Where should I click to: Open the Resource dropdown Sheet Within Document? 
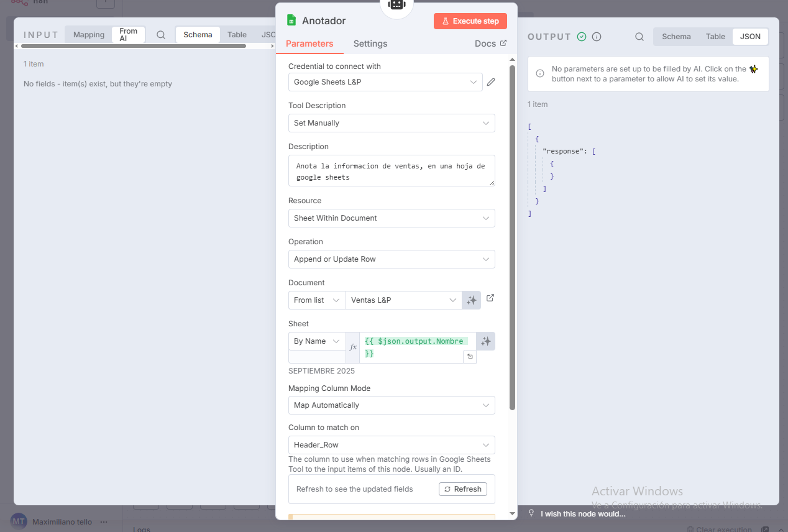pyautogui.click(x=392, y=218)
